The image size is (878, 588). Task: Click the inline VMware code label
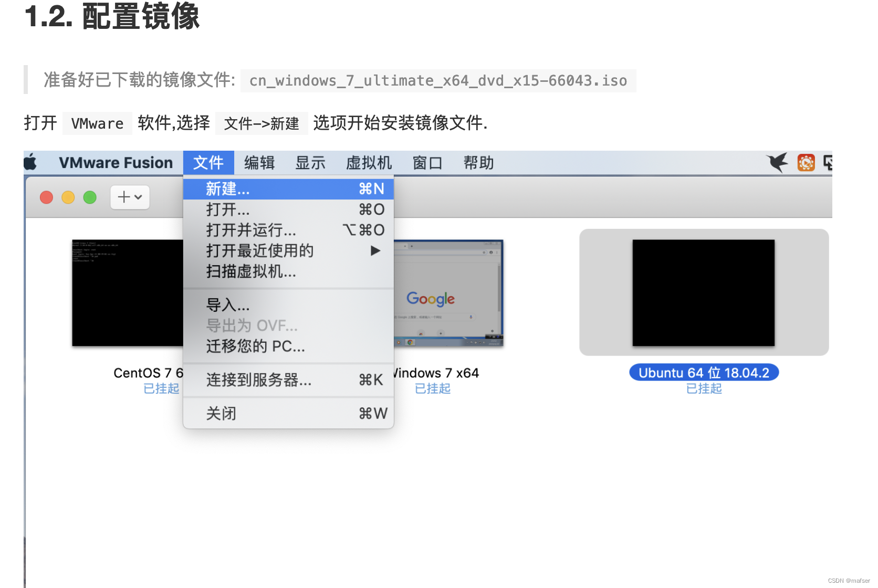[x=97, y=123]
